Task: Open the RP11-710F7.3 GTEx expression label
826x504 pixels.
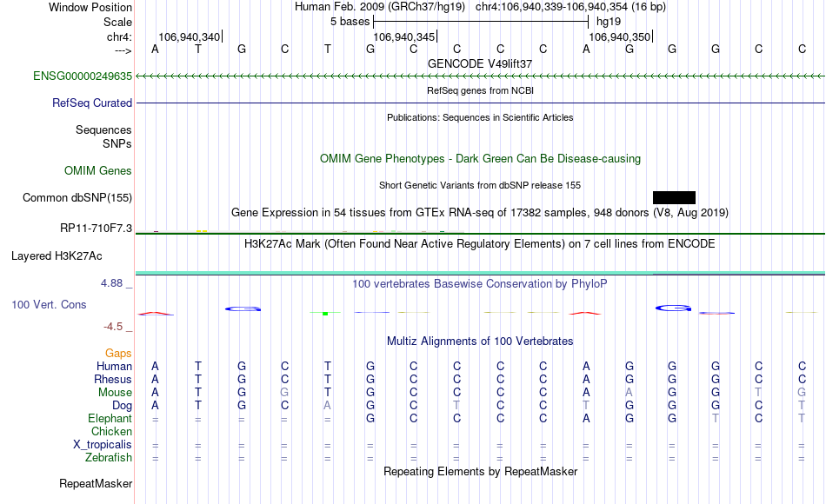Action: pyautogui.click(x=96, y=228)
